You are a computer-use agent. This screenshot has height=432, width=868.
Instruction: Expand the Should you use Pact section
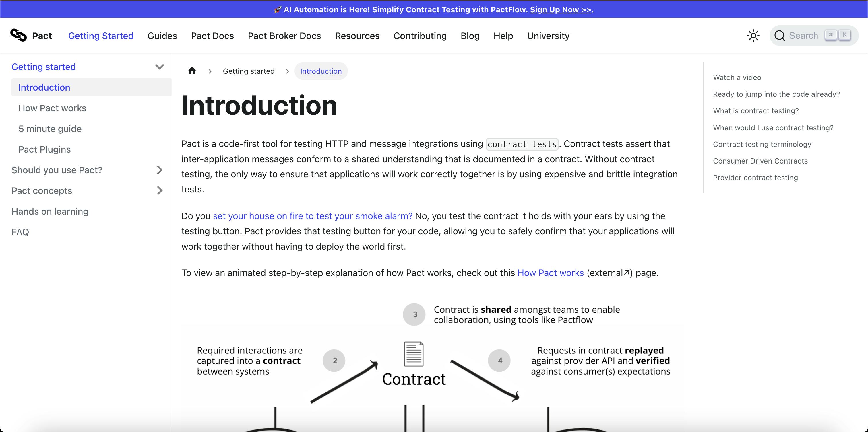[x=160, y=170]
